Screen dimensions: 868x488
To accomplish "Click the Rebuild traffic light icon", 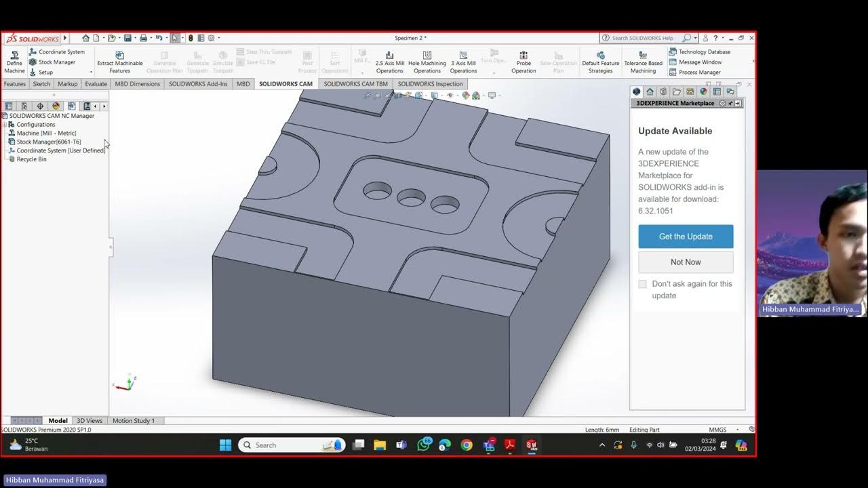I will (x=191, y=38).
